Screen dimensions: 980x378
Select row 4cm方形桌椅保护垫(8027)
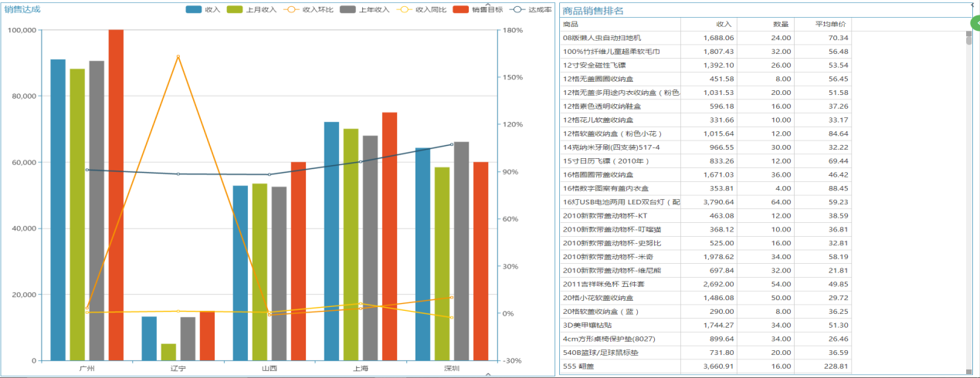click(706, 339)
